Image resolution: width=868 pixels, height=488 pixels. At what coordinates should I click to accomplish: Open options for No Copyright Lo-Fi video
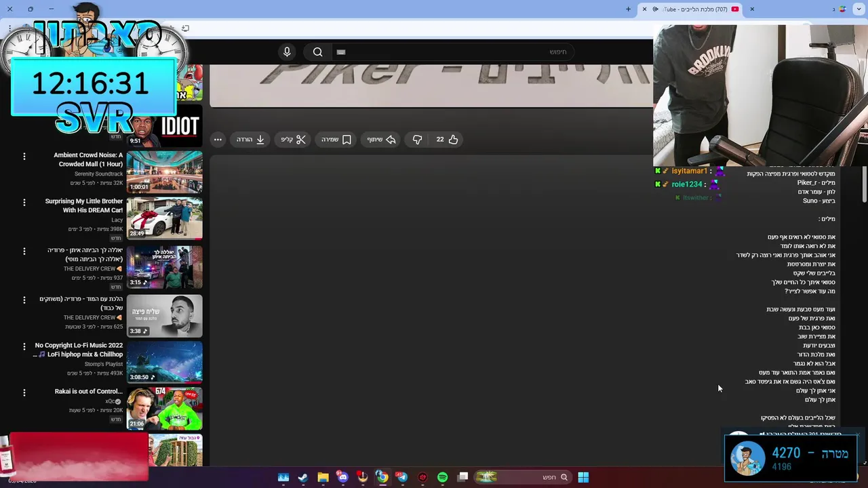point(24,346)
